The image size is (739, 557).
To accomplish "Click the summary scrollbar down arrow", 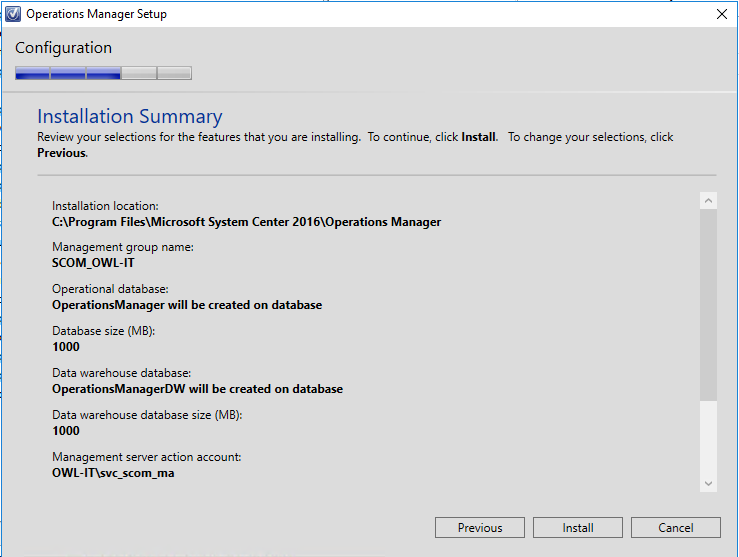I will coord(708,483).
